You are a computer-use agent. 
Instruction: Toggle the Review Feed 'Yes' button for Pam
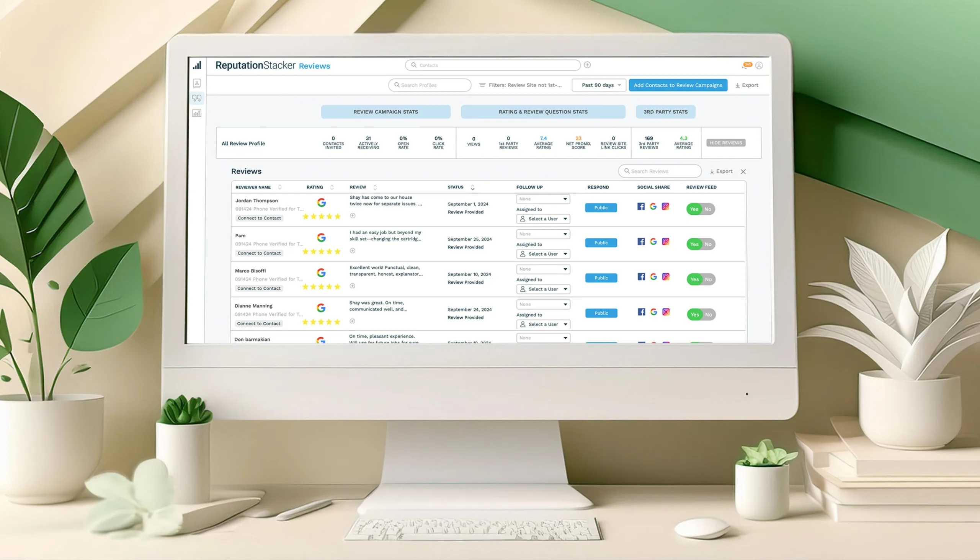(x=694, y=244)
